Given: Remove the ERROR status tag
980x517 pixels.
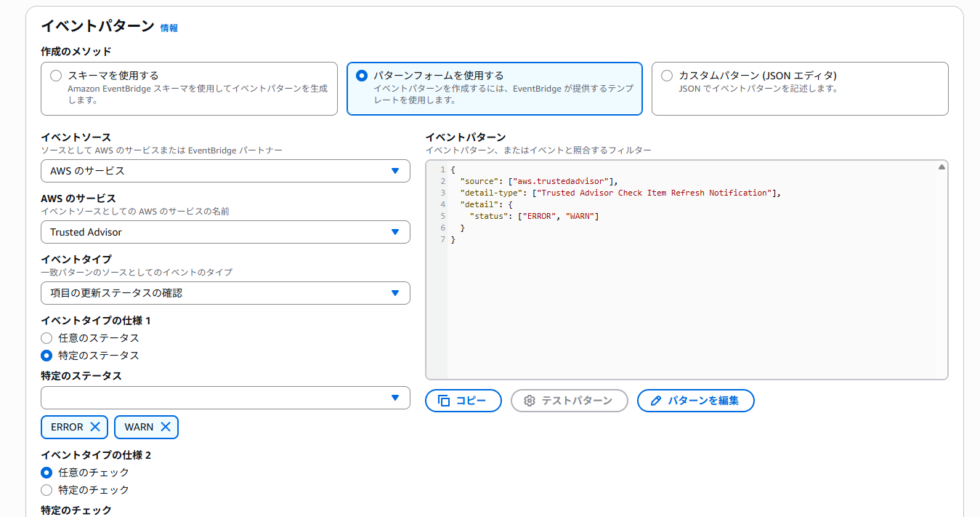Looking at the screenshot, I should click(x=95, y=427).
